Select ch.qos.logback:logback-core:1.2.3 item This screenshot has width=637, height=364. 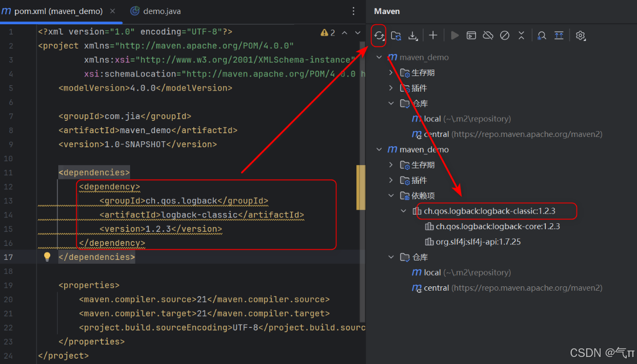tap(498, 226)
